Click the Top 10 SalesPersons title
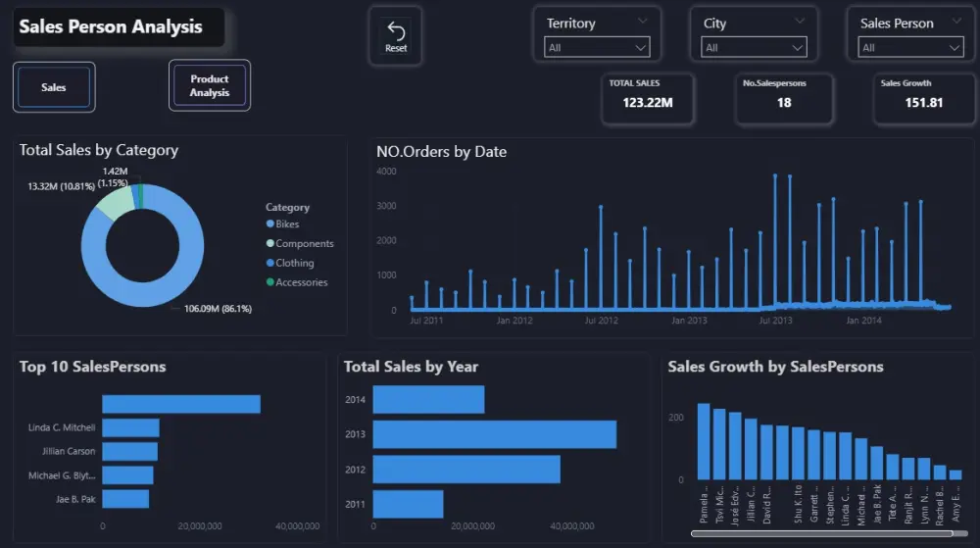This screenshot has height=548, width=980. tap(92, 367)
